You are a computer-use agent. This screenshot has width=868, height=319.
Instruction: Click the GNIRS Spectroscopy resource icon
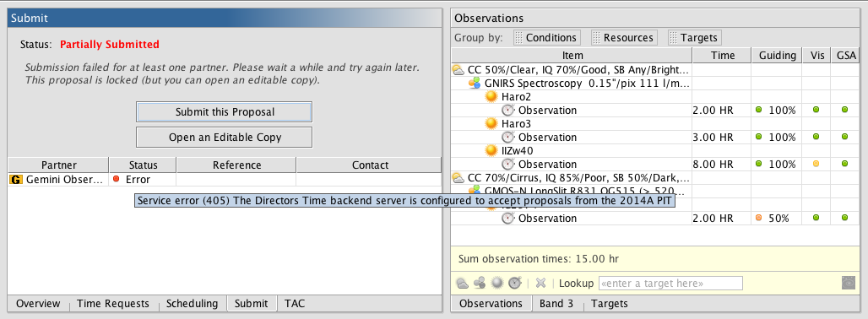(475, 84)
